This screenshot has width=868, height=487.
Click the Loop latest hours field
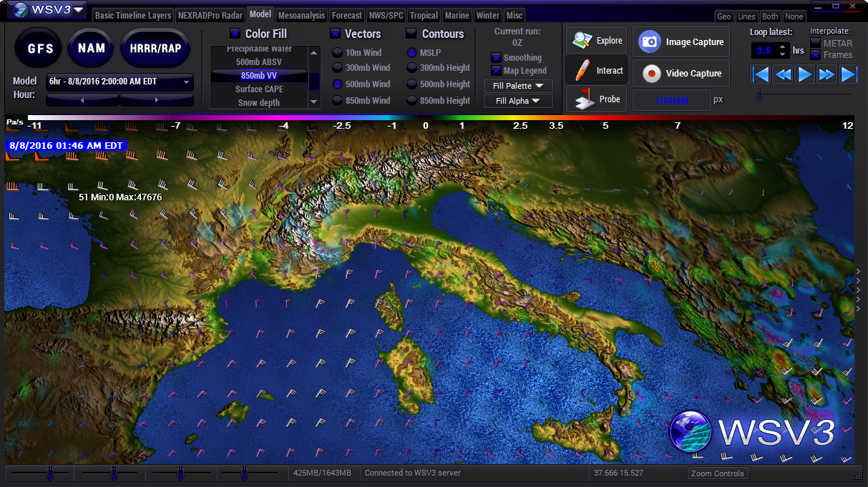(765, 51)
